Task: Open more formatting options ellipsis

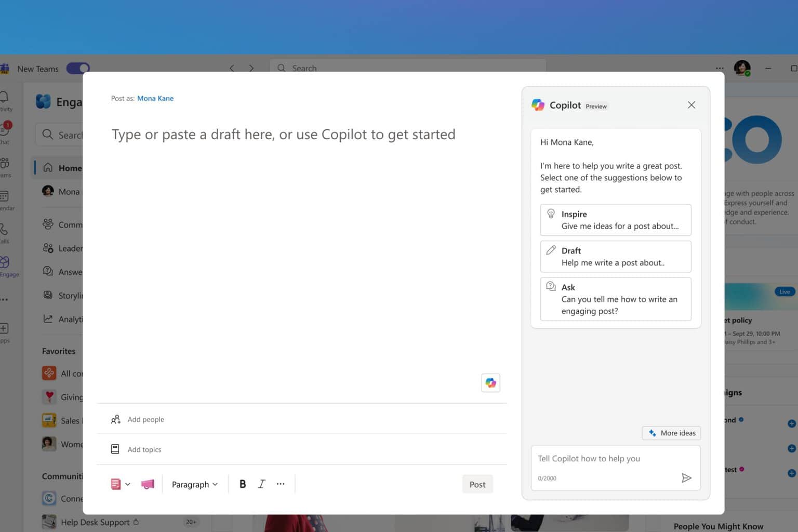Action: pos(281,484)
